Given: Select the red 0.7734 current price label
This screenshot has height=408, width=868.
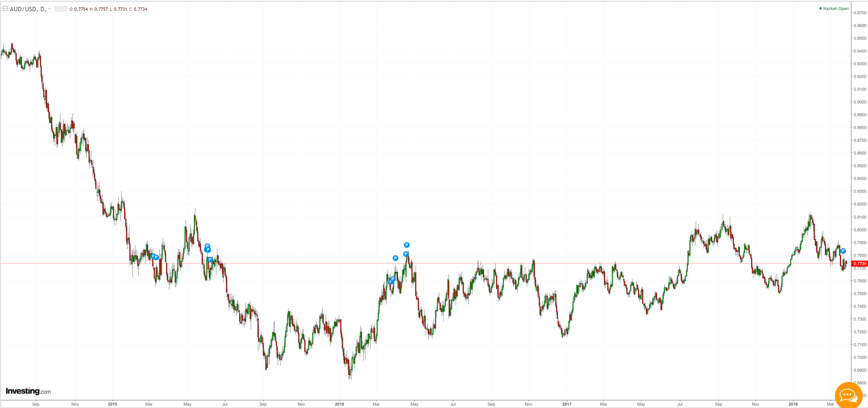Looking at the screenshot, I should [x=859, y=264].
